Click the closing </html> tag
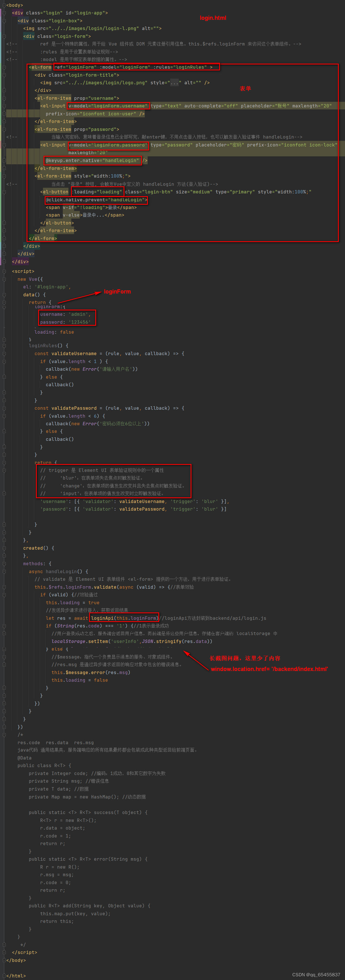Image resolution: width=345 pixels, height=980 pixels. 16,976
